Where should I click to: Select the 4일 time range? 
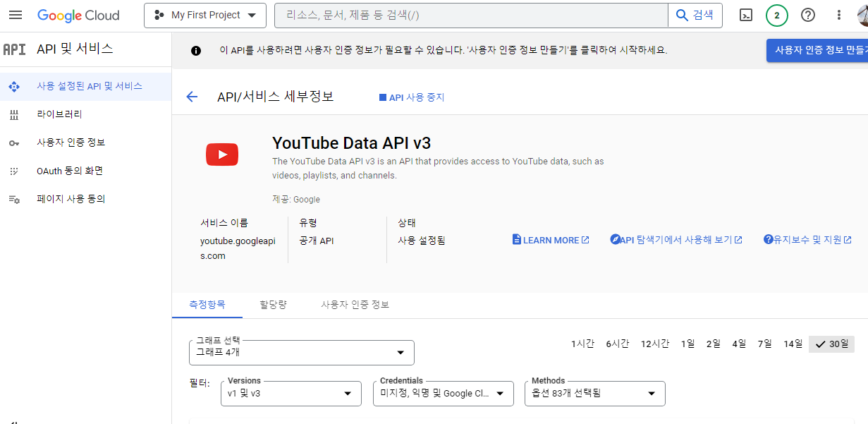pos(739,344)
